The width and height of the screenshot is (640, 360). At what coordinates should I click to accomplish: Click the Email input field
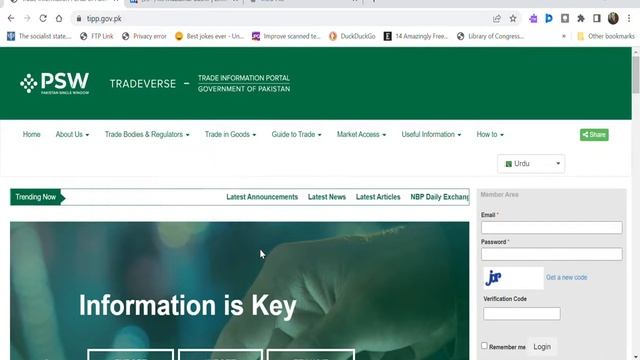click(x=551, y=227)
